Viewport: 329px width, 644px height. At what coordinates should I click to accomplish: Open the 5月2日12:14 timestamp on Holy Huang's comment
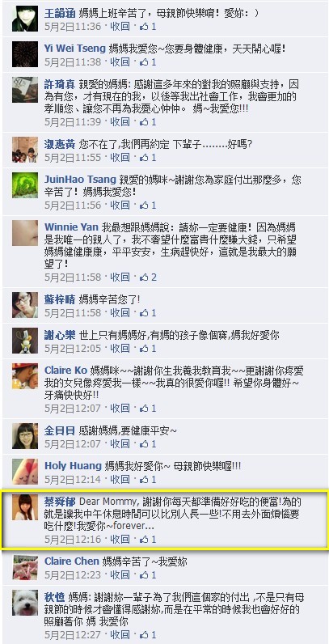(73, 480)
